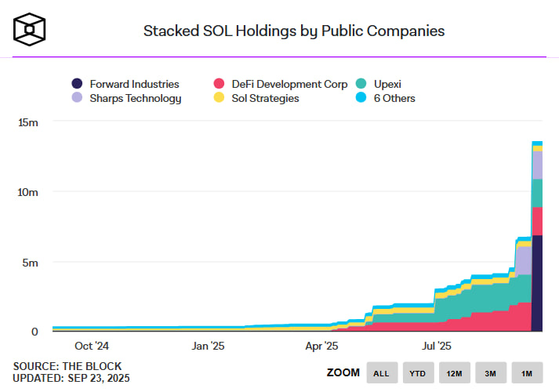This screenshot has width=559, height=392.
Task: Switch zoom to 1M
Action: tap(527, 373)
